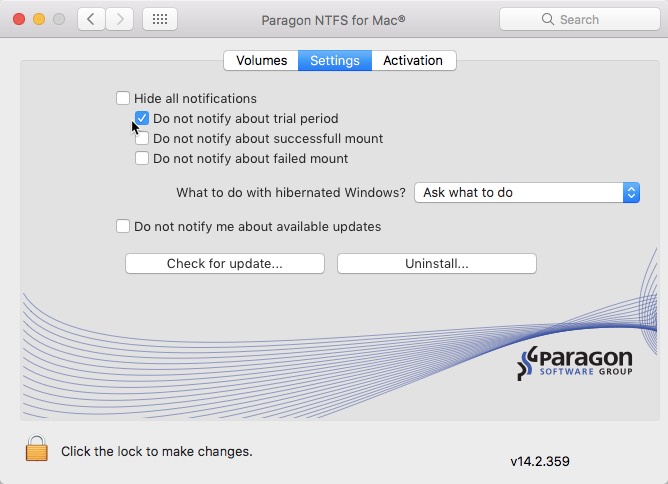Close the window with the red button

19,19
